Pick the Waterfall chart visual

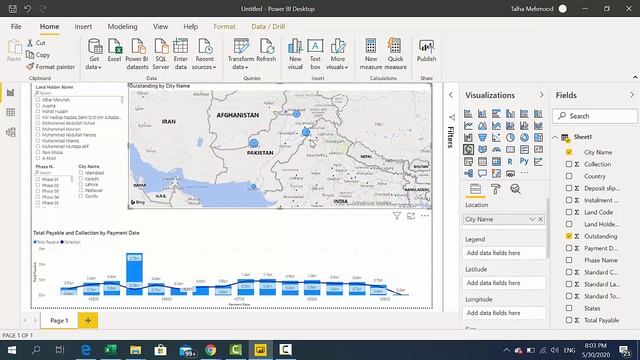pyautogui.click(x=468, y=138)
